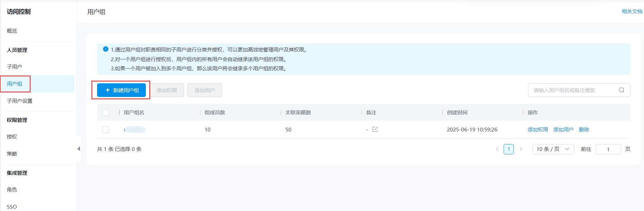The height and width of the screenshot is (211, 644).
Task: Go to previous page arrow
Action: click(x=497, y=149)
